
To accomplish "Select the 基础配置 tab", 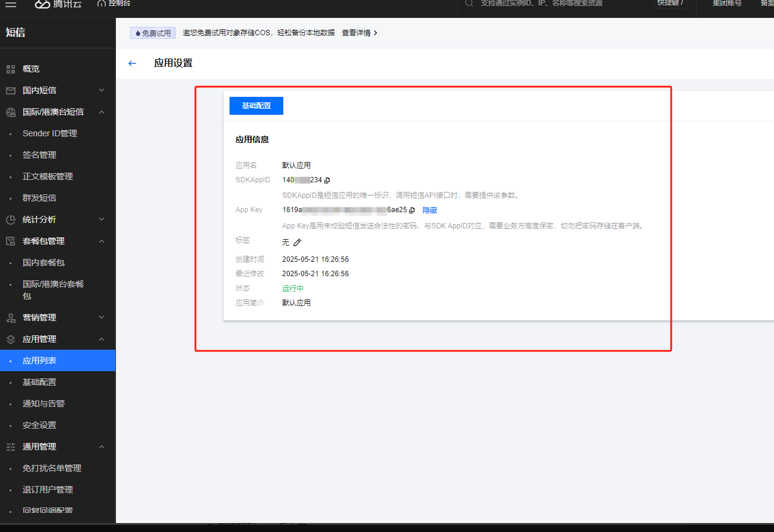I will tap(256, 106).
